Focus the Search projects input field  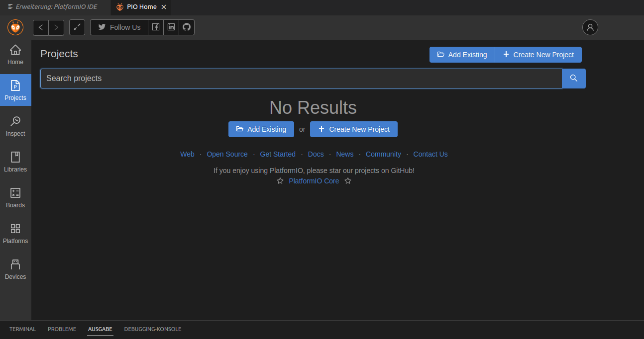[301, 79]
